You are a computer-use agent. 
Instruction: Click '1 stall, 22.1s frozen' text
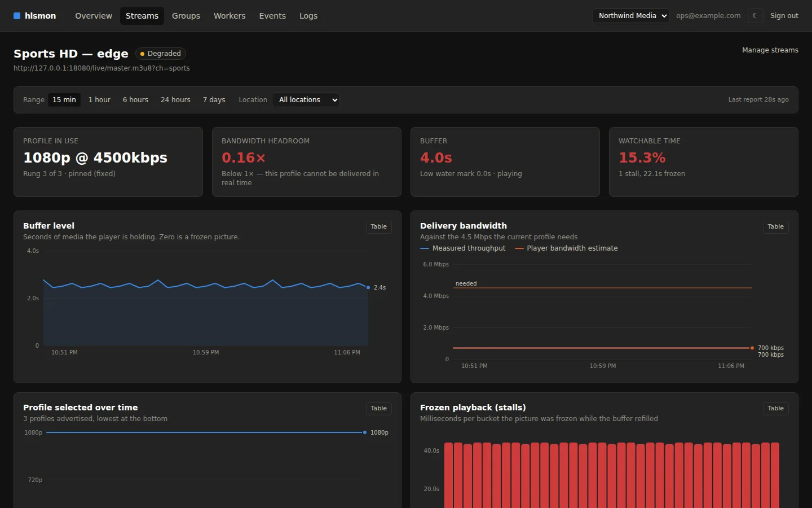pyautogui.click(x=652, y=174)
